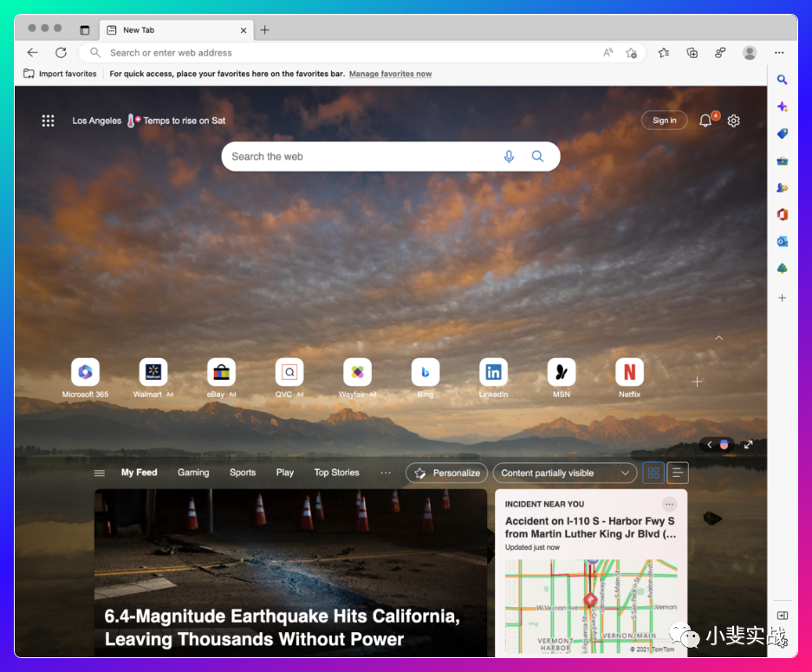Add a new quick link site
The height and width of the screenshot is (672, 812).
(x=697, y=382)
